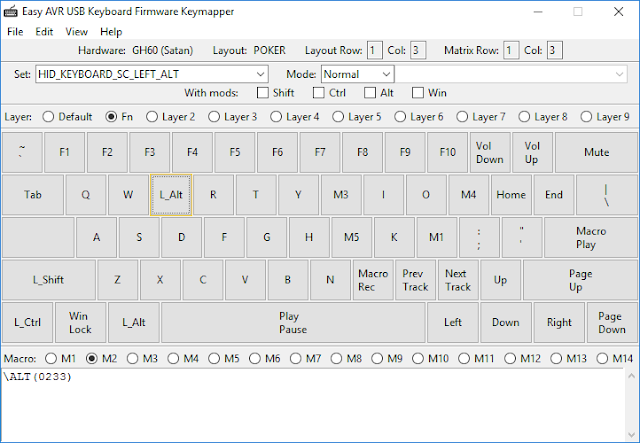
Task: Click the M4 key
Action: [x=469, y=195]
